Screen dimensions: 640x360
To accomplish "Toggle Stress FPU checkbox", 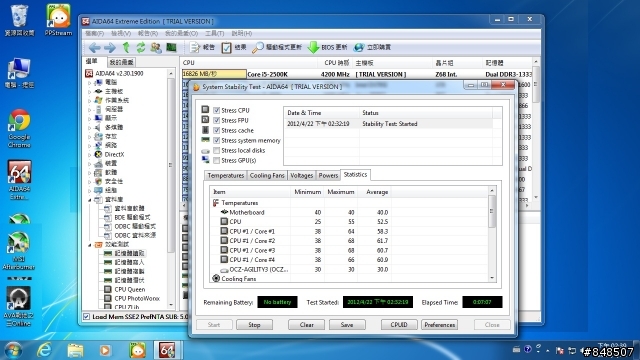I will pyautogui.click(x=217, y=120).
